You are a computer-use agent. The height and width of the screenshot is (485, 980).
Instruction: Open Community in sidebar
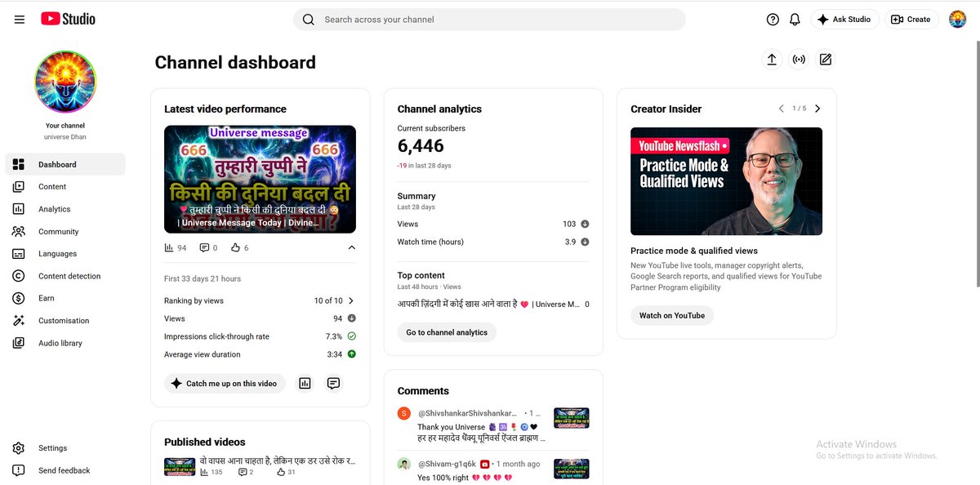pyautogui.click(x=65, y=232)
